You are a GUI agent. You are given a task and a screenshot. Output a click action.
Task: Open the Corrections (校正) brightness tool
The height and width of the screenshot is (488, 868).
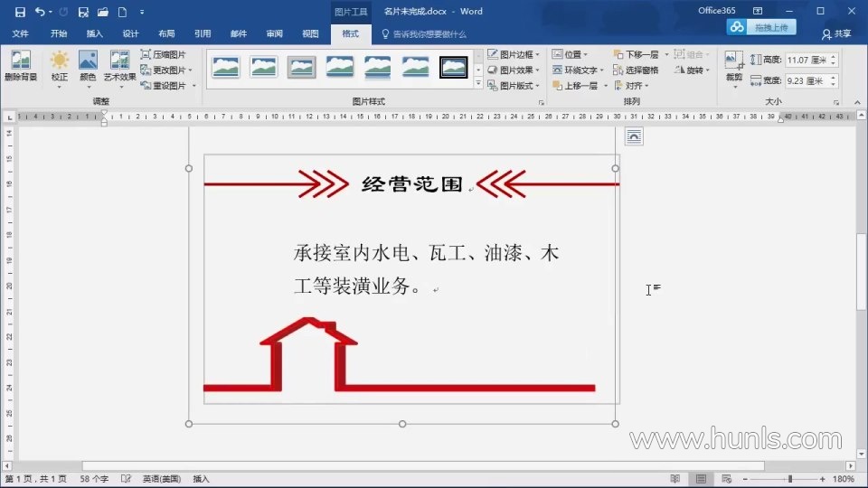tap(60, 69)
